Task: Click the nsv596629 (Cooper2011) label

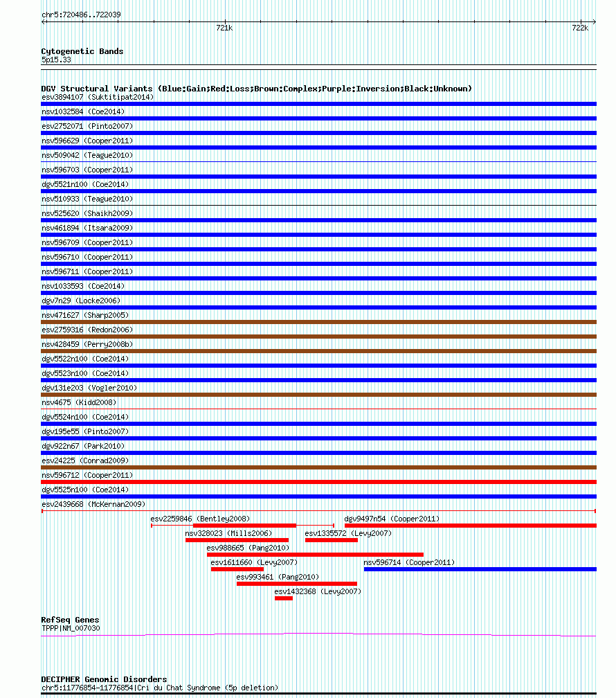Action: click(87, 141)
